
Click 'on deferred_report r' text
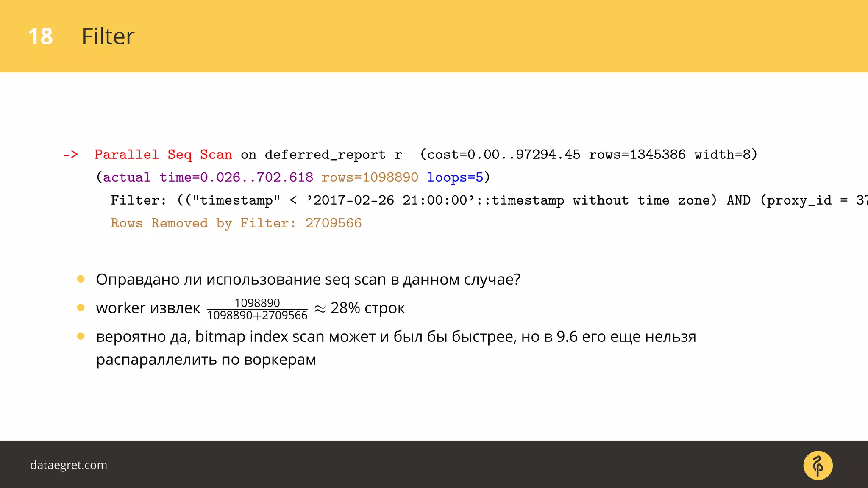tap(321, 155)
